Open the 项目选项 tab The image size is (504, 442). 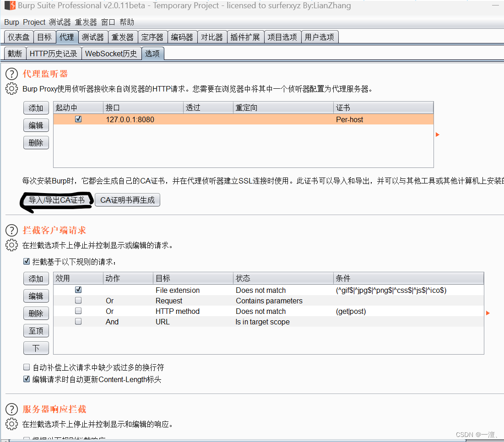(282, 37)
